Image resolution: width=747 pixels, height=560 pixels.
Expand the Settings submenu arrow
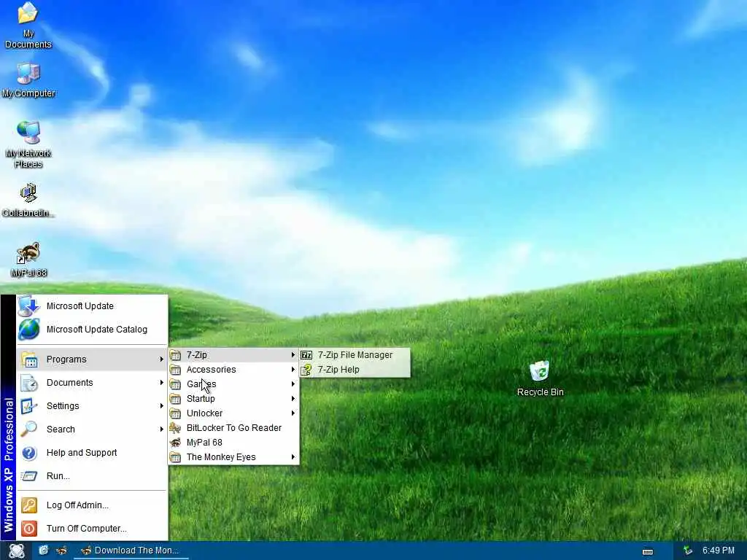161,406
